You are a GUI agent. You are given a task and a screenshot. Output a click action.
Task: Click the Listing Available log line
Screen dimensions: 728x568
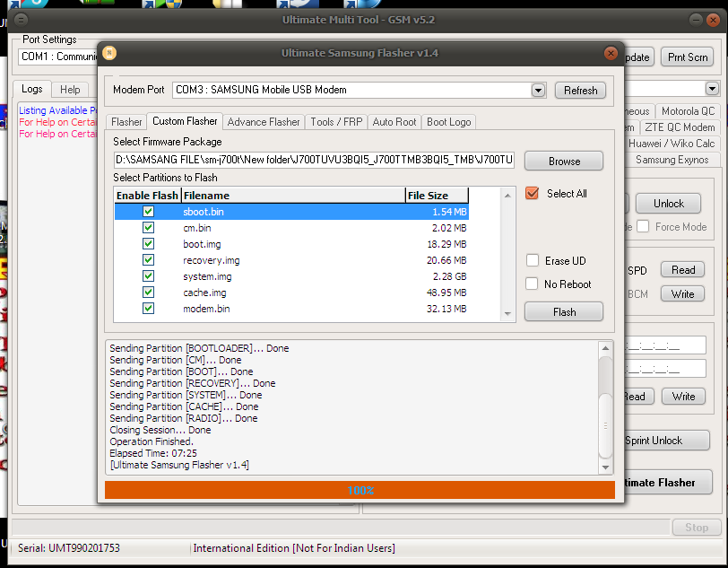click(57, 110)
